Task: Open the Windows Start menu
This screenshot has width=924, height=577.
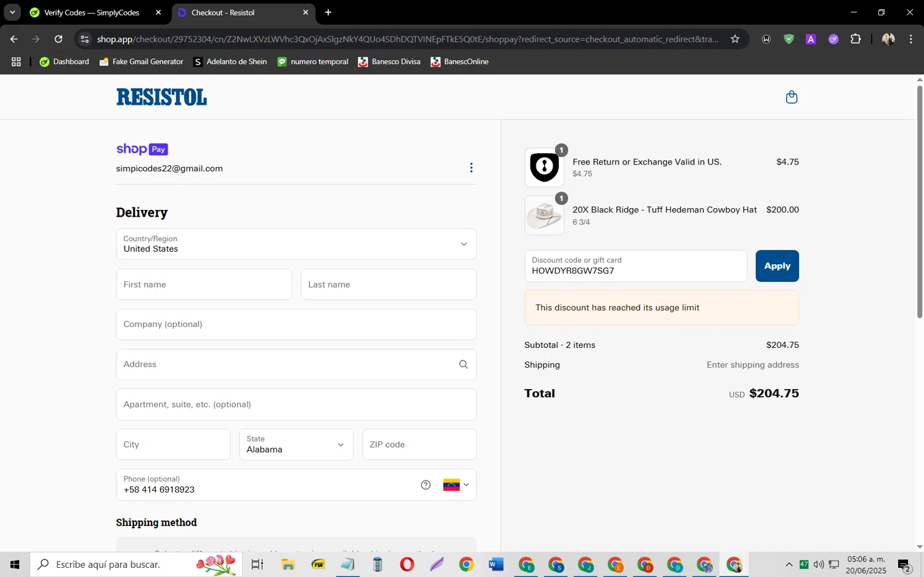Action: click(x=15, y=564)
